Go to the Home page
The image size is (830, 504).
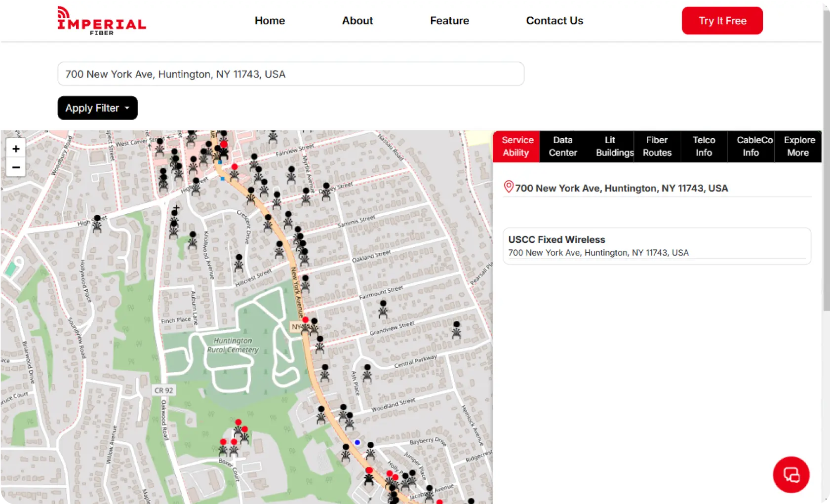point(270,21)
